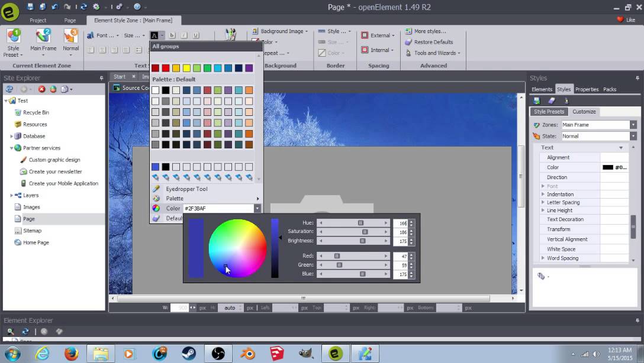Open the Palette submenu
Screen dimensions: 644x363
click(206, 199)
